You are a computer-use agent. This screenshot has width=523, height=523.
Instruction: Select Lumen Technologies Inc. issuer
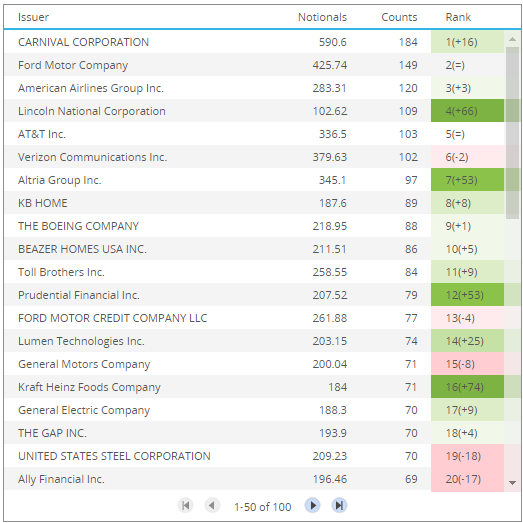(81, 341)
